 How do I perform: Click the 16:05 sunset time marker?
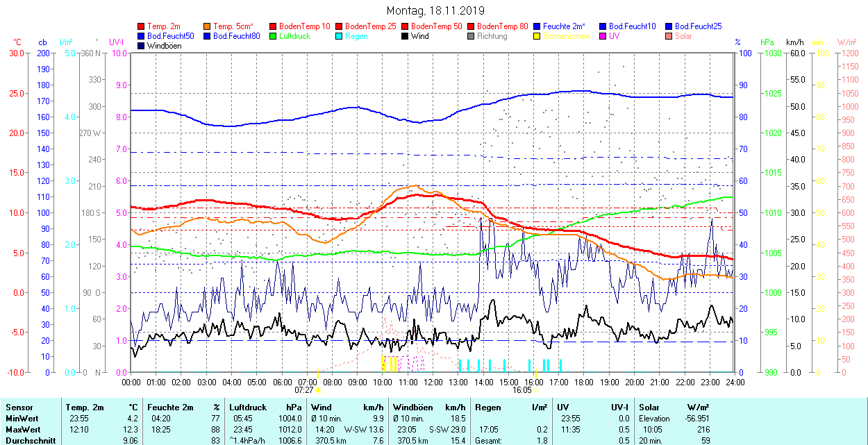tap(522, 390)
